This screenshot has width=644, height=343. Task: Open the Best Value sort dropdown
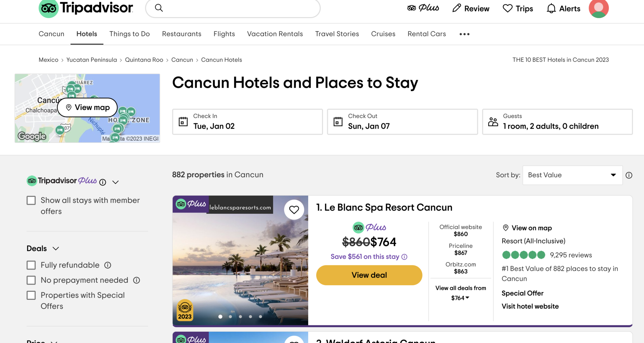572,175
